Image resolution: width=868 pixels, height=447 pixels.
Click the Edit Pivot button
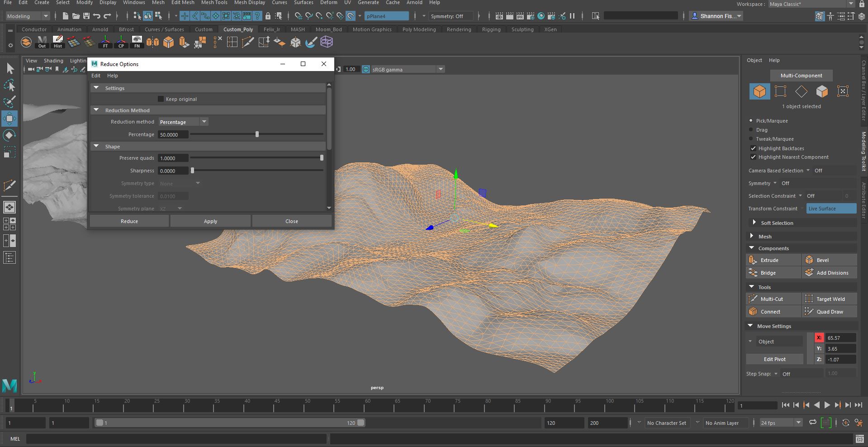[x=774, y=359]
